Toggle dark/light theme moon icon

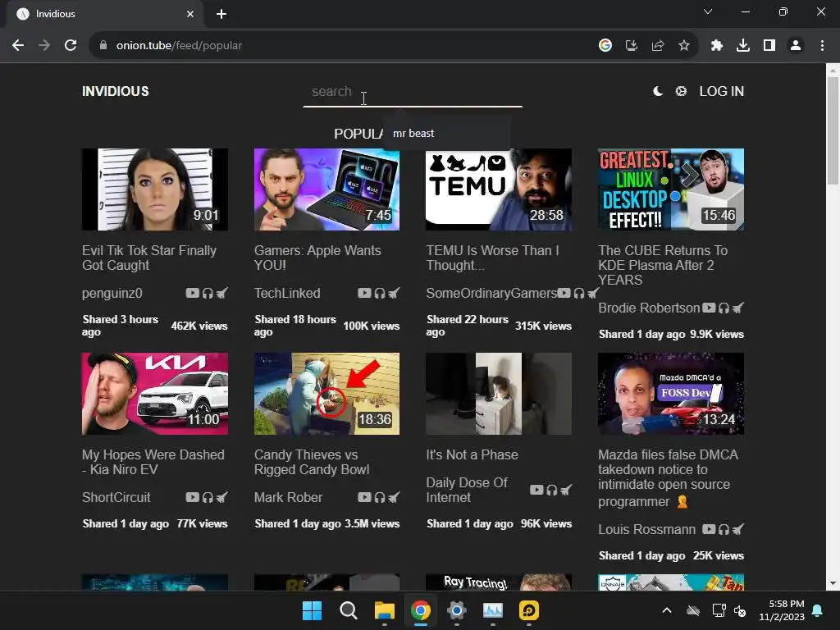coord(658,92)
